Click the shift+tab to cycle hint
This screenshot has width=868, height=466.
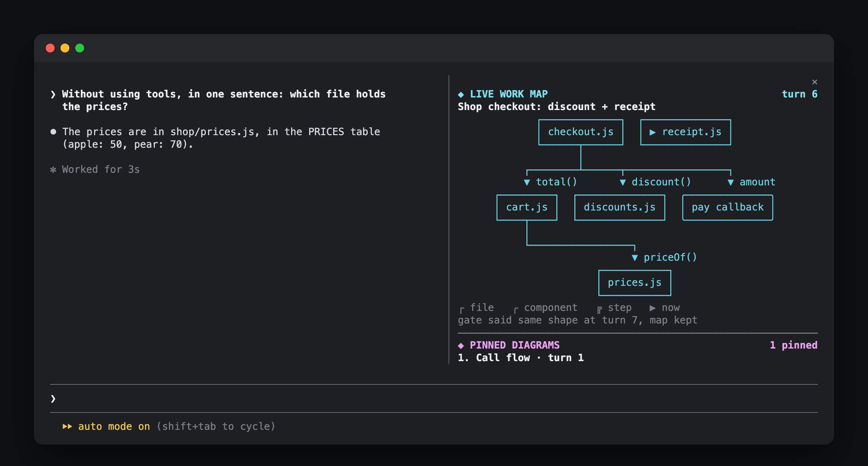[216, 426]
